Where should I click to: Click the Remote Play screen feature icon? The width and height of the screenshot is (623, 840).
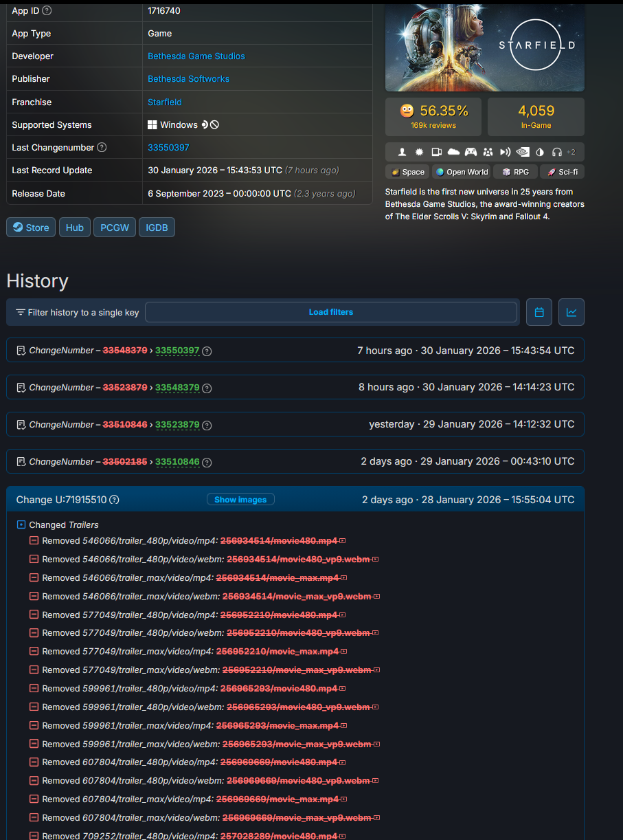436,152
